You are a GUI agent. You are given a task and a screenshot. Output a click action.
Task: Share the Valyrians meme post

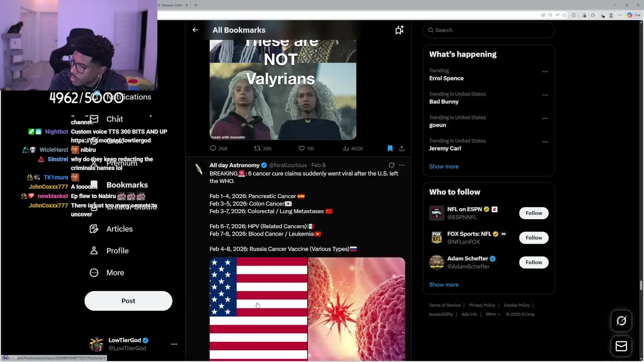coord(401,148)
